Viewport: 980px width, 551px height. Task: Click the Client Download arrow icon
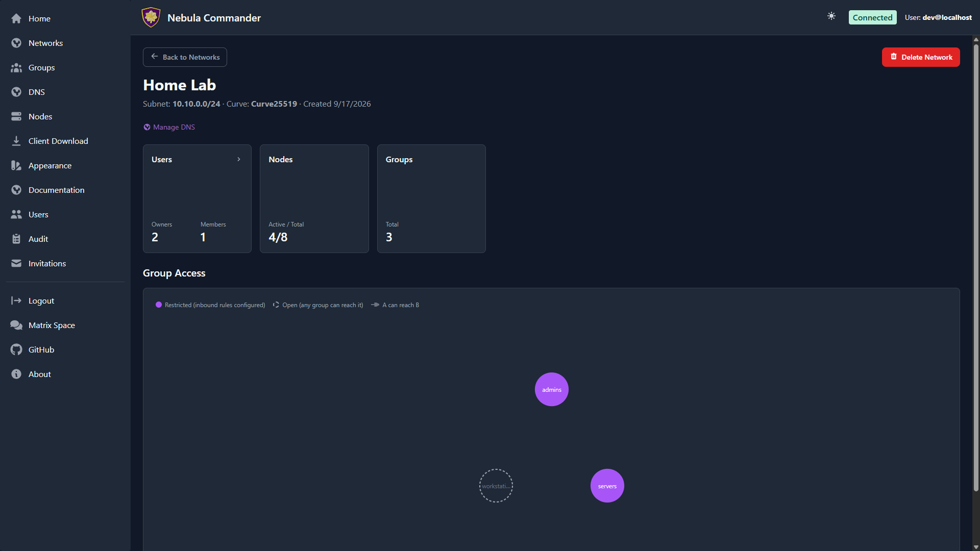click(16, 141)
